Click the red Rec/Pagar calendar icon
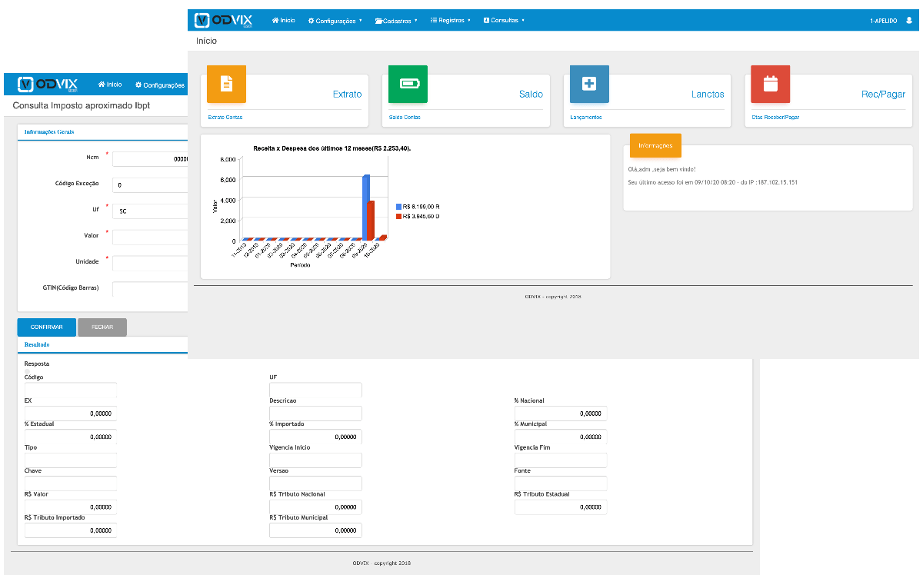 [770, 84]
